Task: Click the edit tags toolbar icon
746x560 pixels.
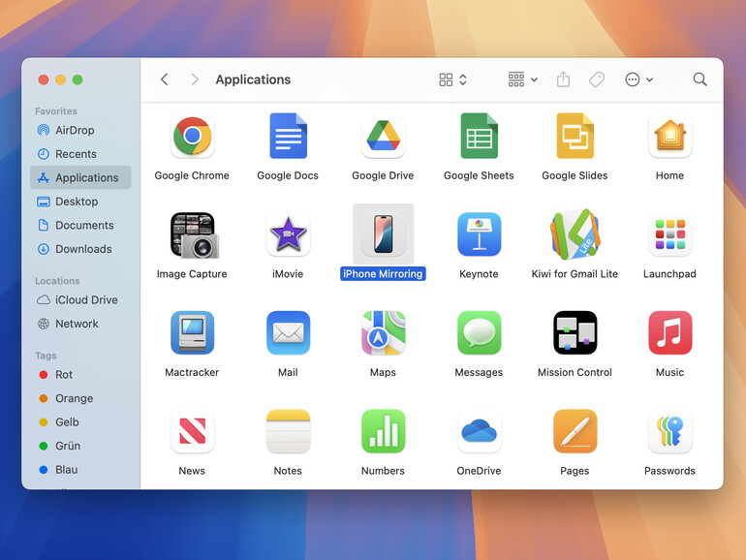Action: [x=597, y=79]
